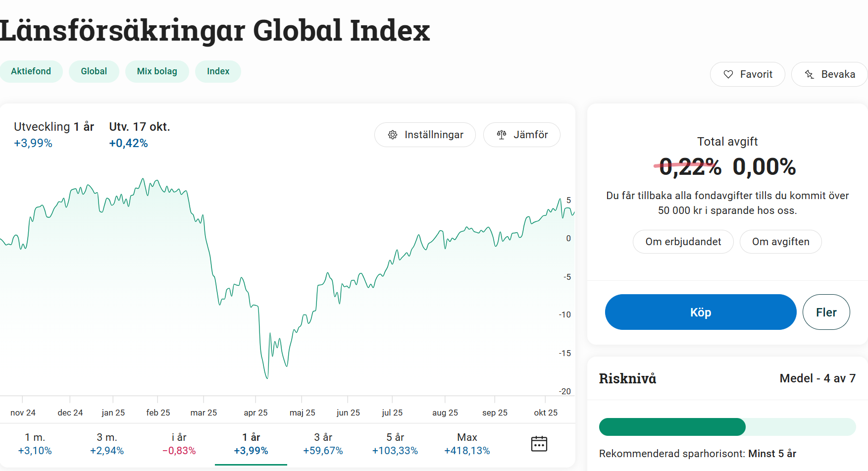Open chart settings gear icon
This screenshot has height=471, width=868.
(393, 135)
